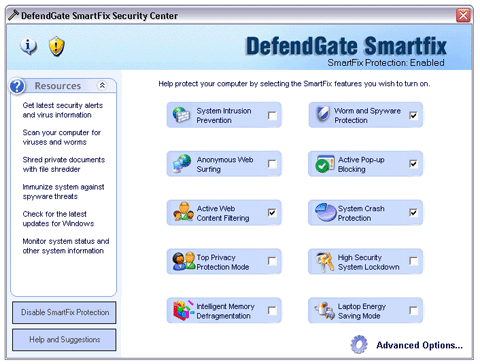The height and width of the screenshot is (364, 480).
Task: Open Check for the latest Windows updates
Action: coord(58,219)
